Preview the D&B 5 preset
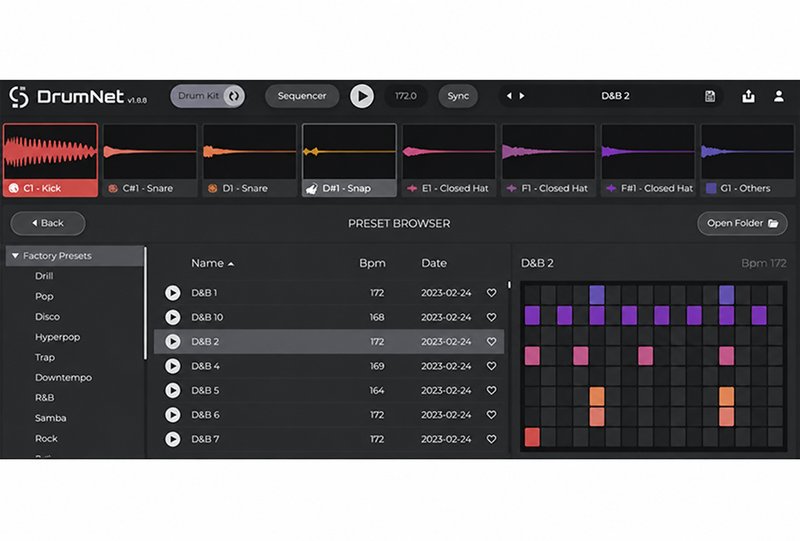This screenshot has width=800, height=541. (x=172, y=390)
